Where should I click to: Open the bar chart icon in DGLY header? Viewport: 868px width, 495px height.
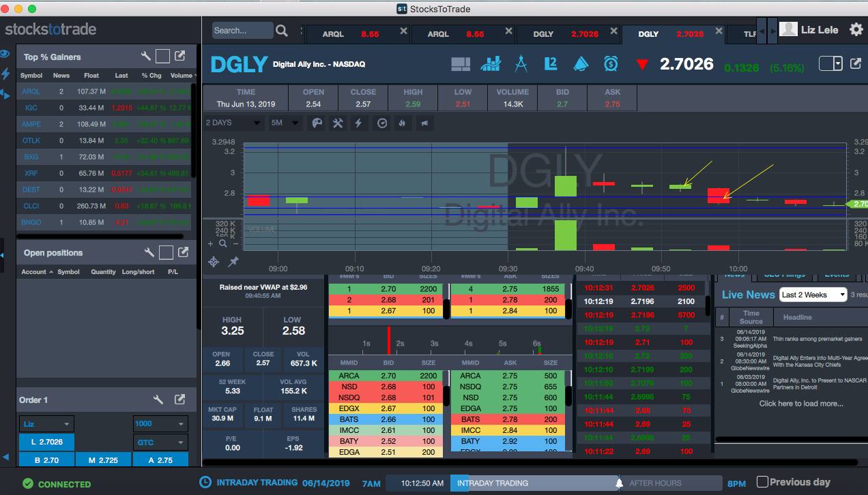click(491, 64)
